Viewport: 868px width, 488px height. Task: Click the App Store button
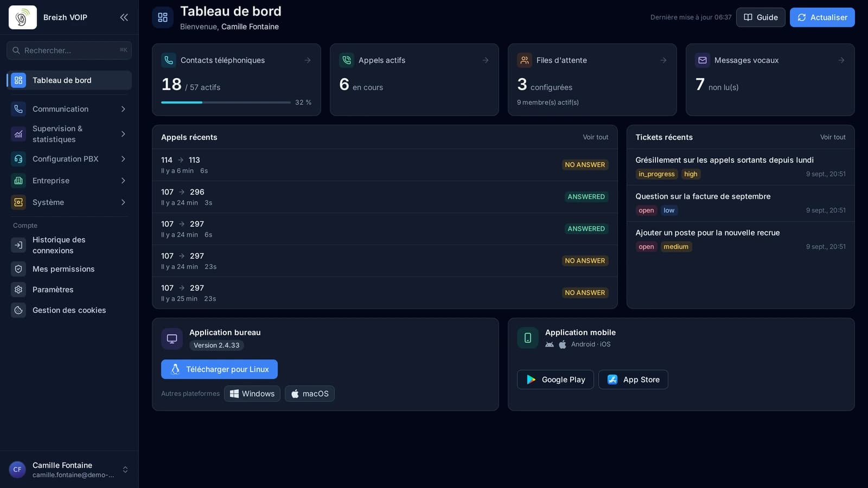click(x=633, y=380)
